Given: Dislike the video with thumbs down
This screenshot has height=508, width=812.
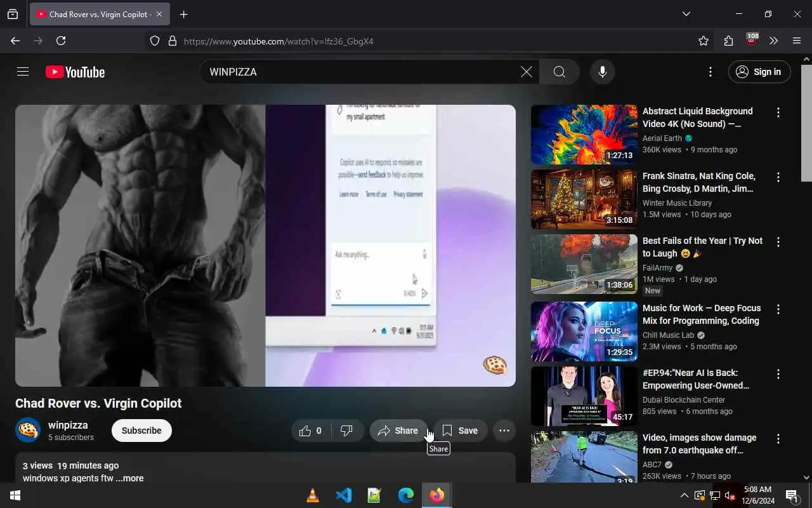Looking at the screenshot, I should (x=346, y=431).
